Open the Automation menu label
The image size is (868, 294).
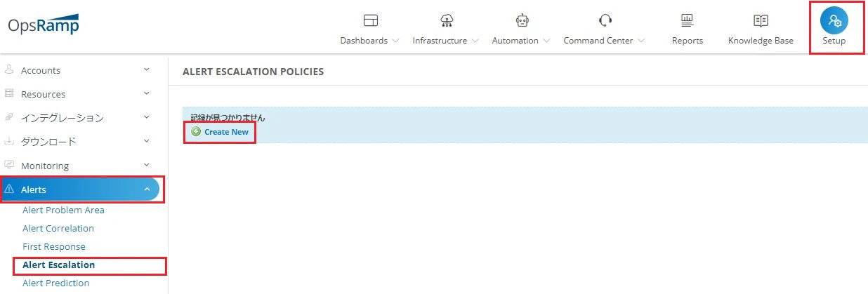tap(515, 41)
